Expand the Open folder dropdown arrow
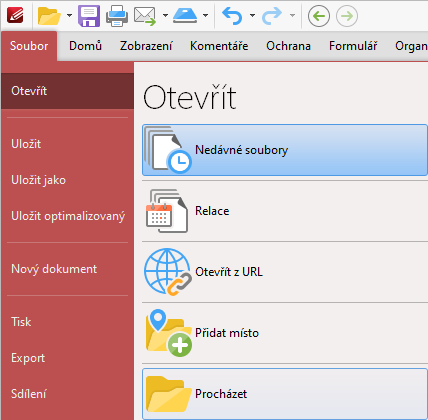 coord(69,15)
